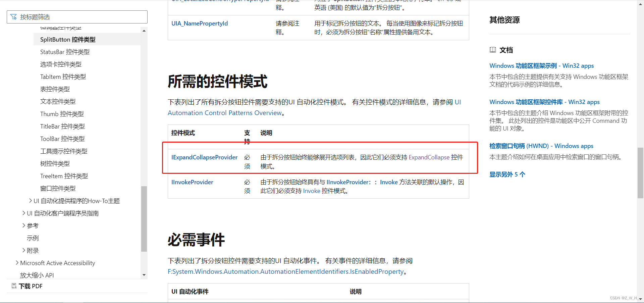This screenshot has width=644, height=303.
Task: Click the 按标题筛选 search input field
Action: tap(77, 16)
